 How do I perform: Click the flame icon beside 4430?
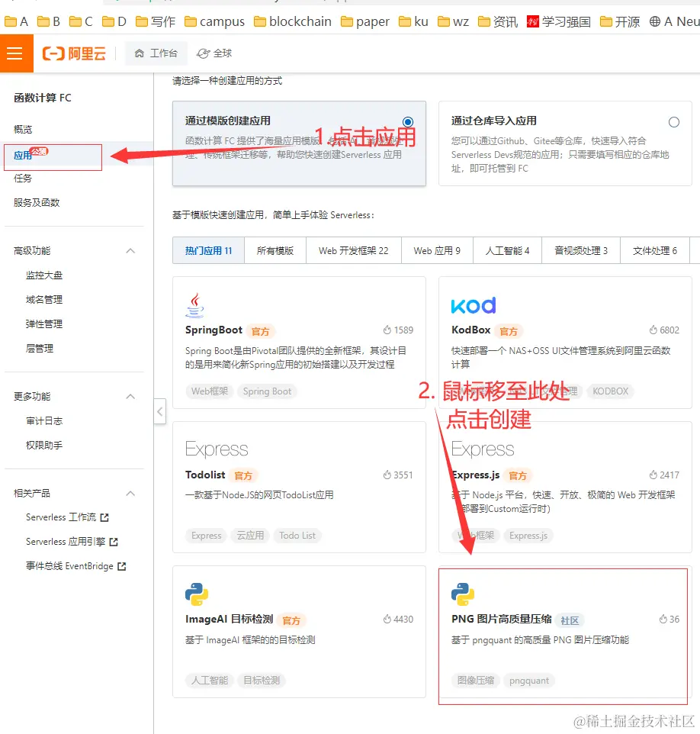pos(387,619)
